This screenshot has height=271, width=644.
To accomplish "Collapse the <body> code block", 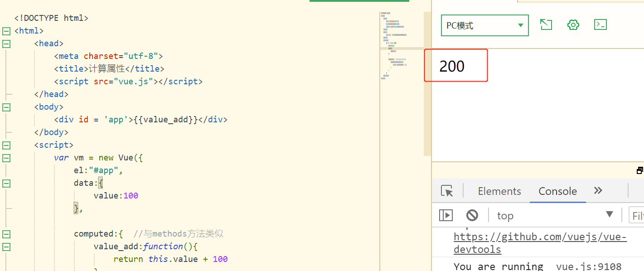I will 6,107.
